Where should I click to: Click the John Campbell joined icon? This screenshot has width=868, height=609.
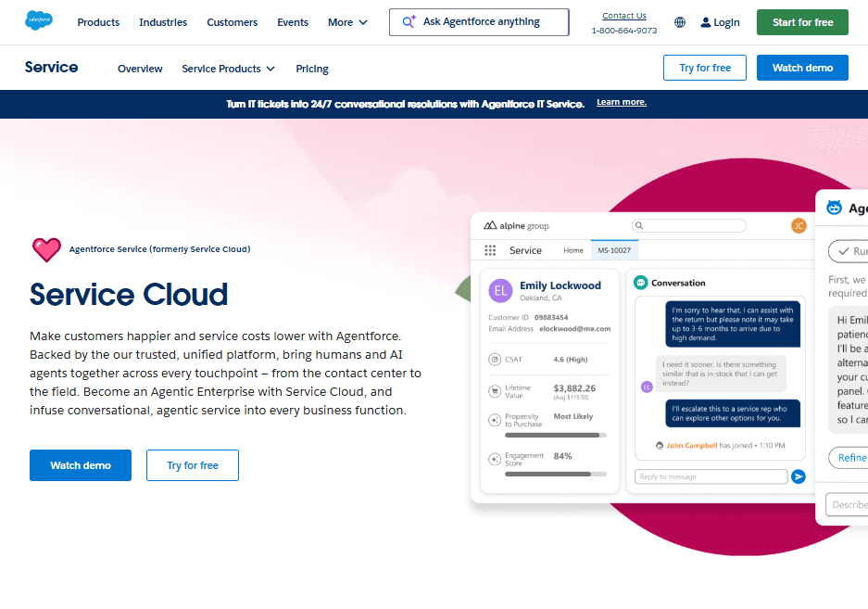click(660, 446)
